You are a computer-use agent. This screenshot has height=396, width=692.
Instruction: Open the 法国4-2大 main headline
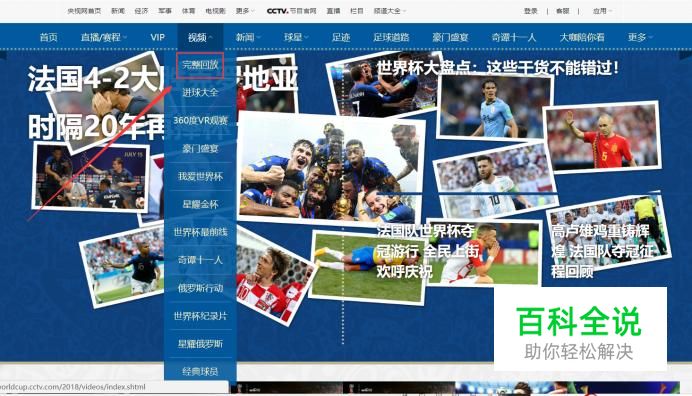click(x=95, y=79)
